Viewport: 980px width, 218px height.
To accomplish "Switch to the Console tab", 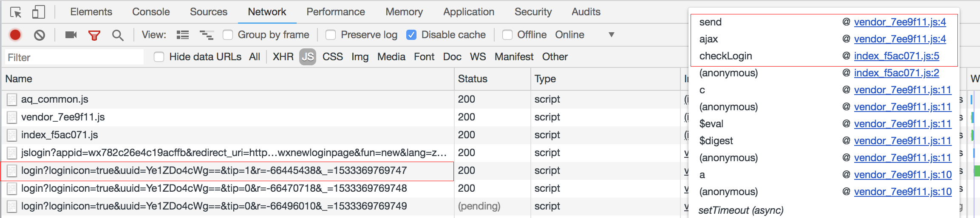I will coord(151,12).
